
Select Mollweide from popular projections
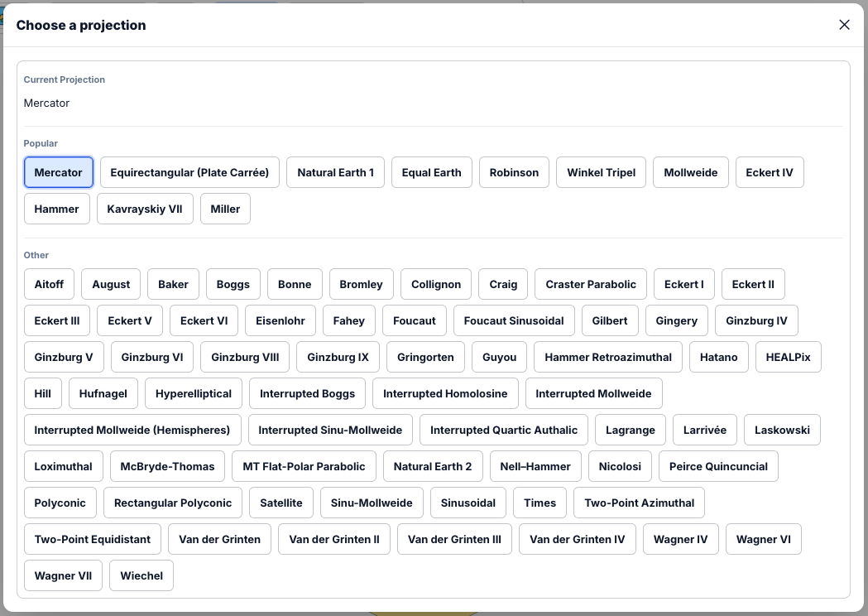click(x=690, y=172)
